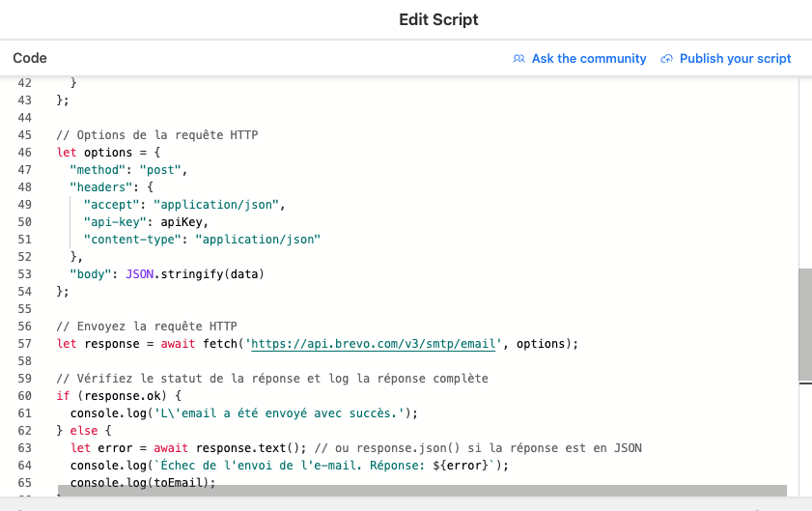Click line number 60 in the gutter

[x=25, y=396]
